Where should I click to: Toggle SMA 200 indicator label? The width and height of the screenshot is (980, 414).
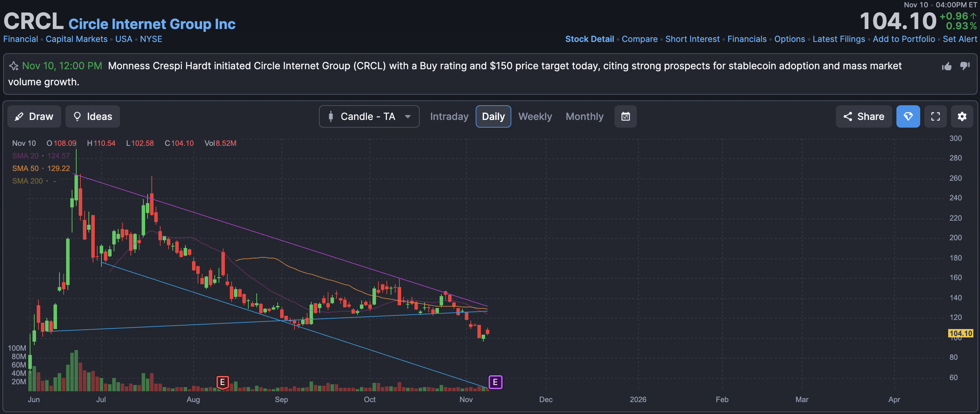[x=27, y=181]
